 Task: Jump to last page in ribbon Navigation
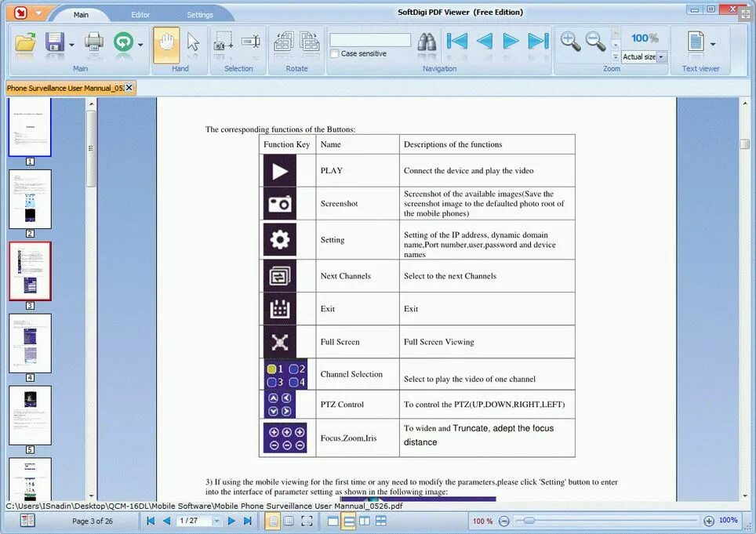[538, 42]
